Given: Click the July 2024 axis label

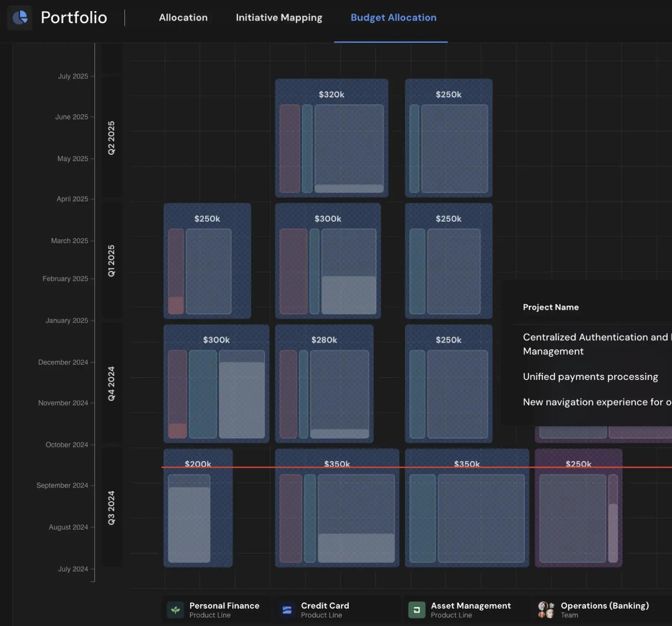Looking at the screenshot, I should pyautogui.click(x=73, y=569).
